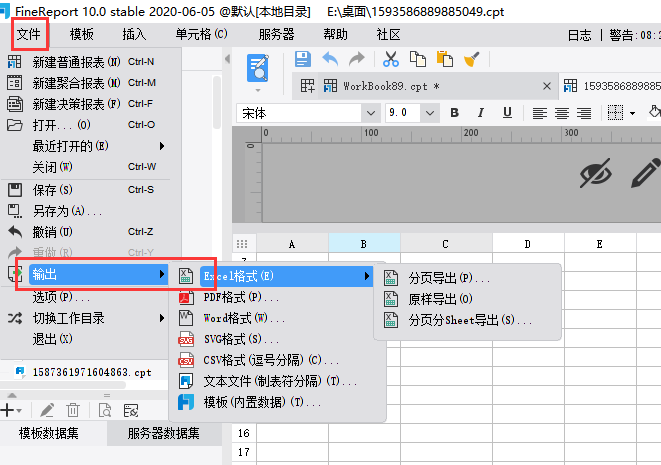The width and height of the screenshot is (661, 465).
Task: Select column B header
Action: click(x=364, y=244)
